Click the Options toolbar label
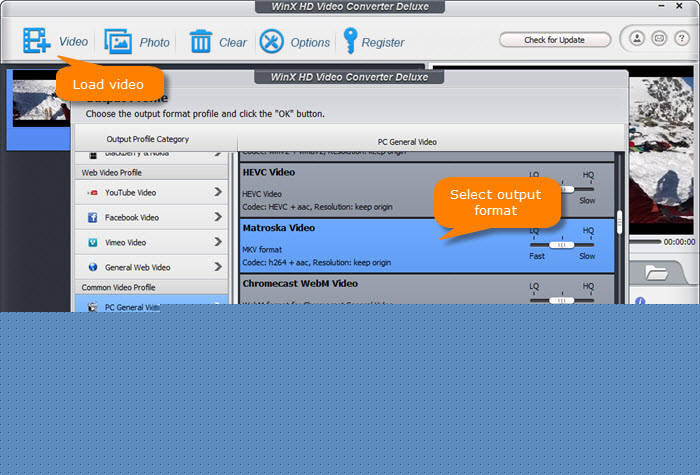700x475 pixels. point(310,42)
